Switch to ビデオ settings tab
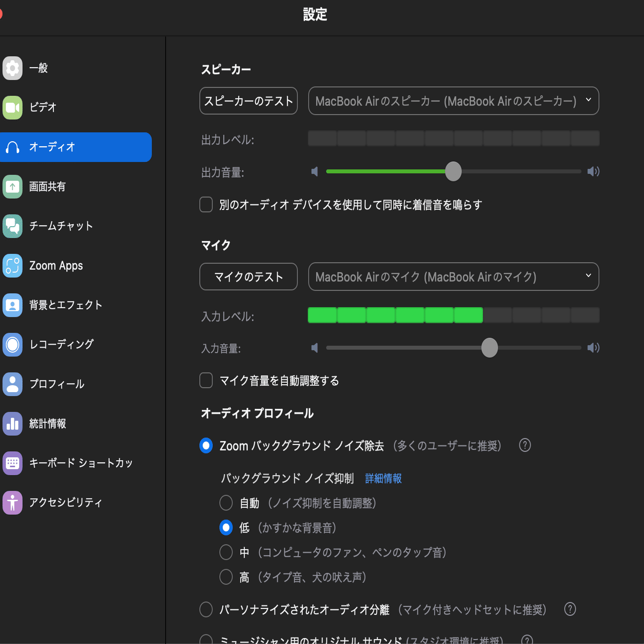 pos(76,108)
